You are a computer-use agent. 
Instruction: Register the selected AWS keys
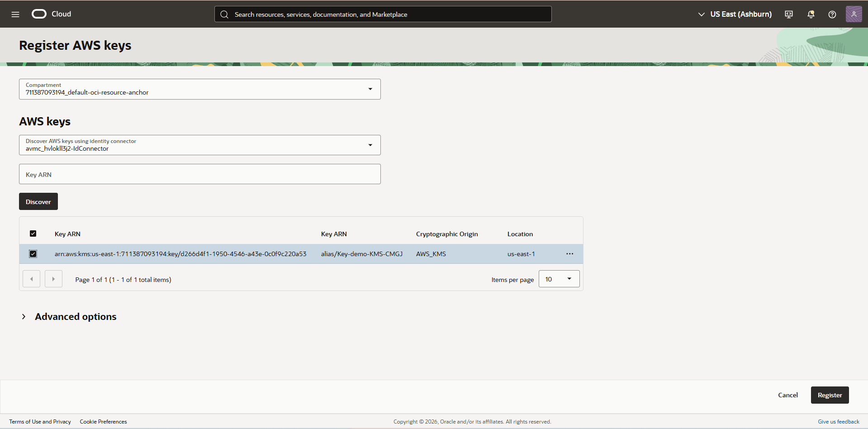pyautogui.click(x=830, y=395)
